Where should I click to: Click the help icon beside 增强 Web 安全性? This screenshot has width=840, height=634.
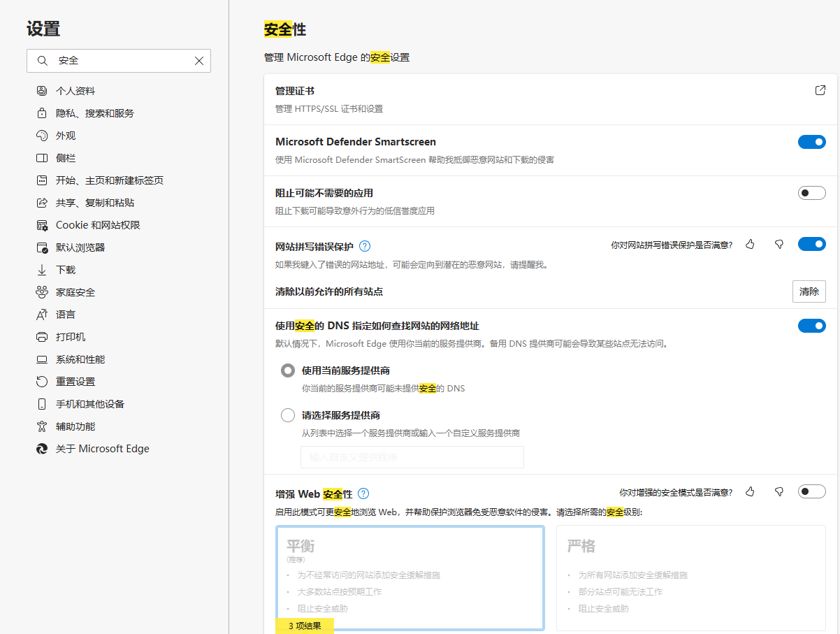point(363,493)
